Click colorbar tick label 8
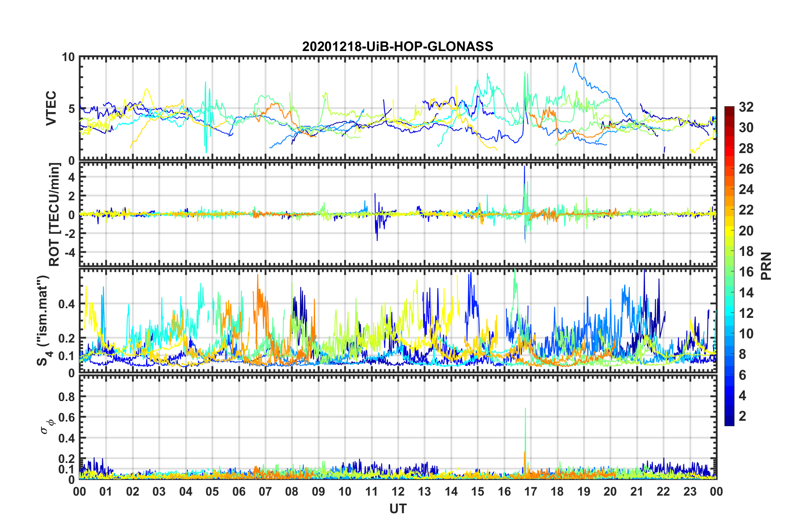The image size is (796, 532). pyautogui.click(x=742, y=354)
